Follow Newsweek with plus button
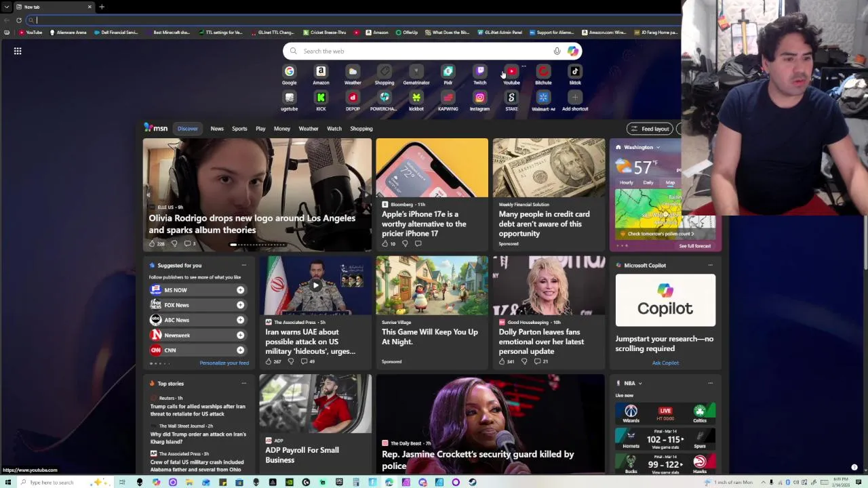Image resolution: width=868 pixels, height=488 pixels. tap(240, 335)
